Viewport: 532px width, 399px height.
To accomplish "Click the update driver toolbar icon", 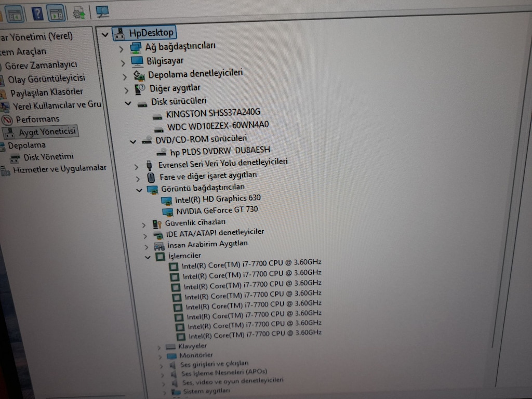I will 79,13.
